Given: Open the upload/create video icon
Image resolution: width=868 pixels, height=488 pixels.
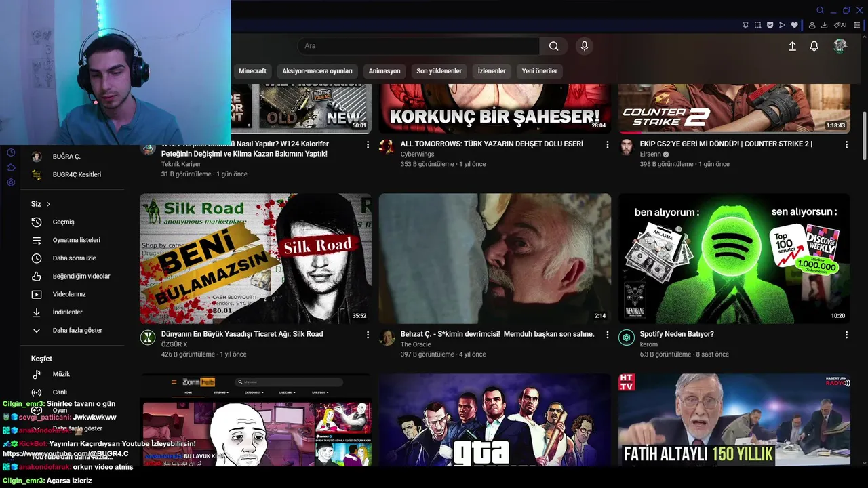Looking at the screenshot, I should point(792,46).
